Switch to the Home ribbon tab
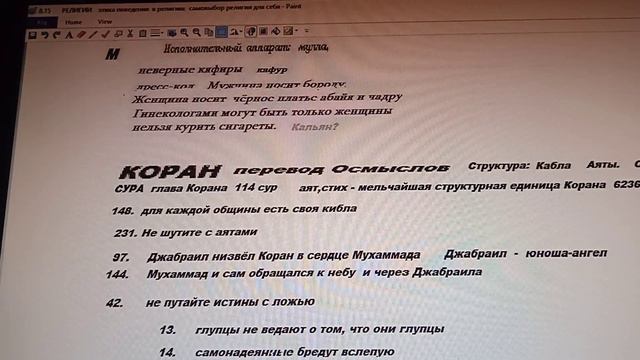Screen dimensions: 640x360 73,22
